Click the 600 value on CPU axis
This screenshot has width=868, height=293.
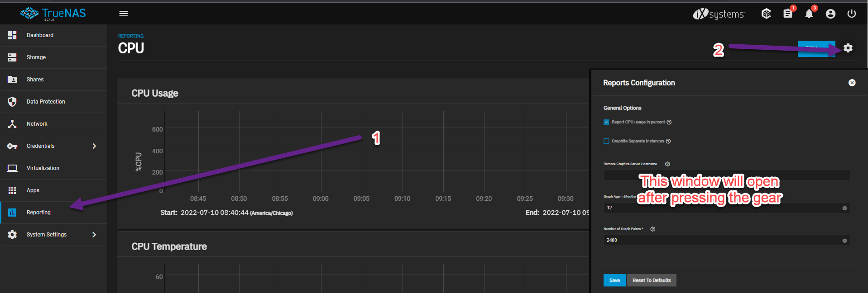pyautogui.click(x=157, y=129)
